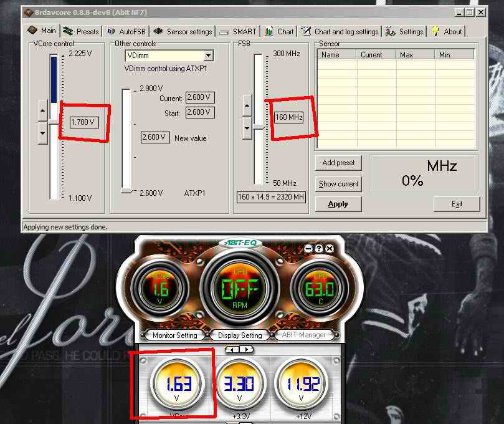Screen dimensions: 504x424
Task: Close the ABIT EQ window
Action: point(330,248)
